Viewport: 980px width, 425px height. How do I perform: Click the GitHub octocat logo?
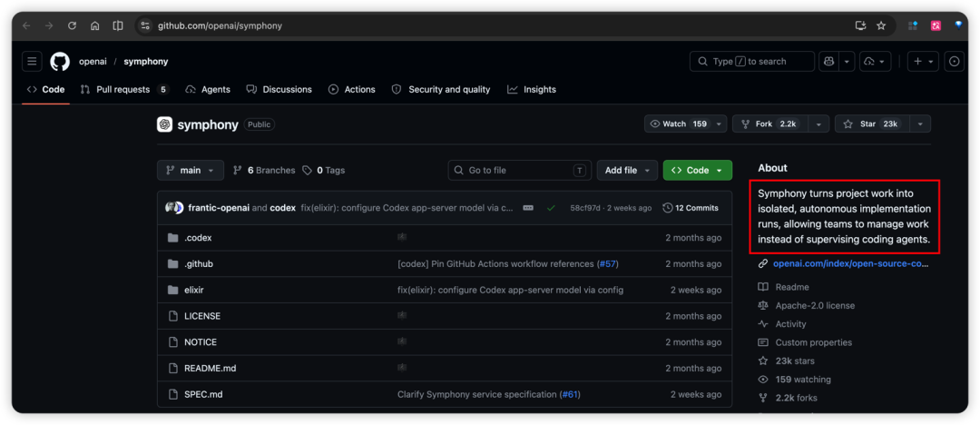60,62
